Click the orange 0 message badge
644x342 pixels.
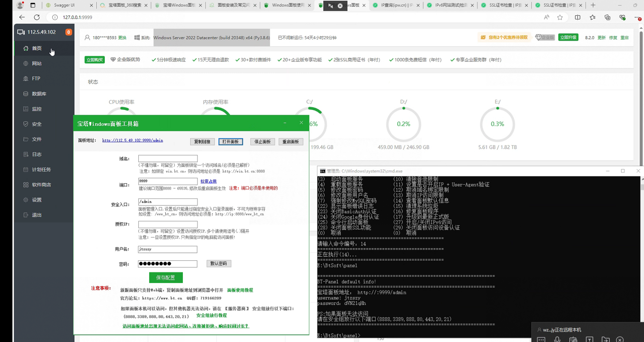click(68, 32)
